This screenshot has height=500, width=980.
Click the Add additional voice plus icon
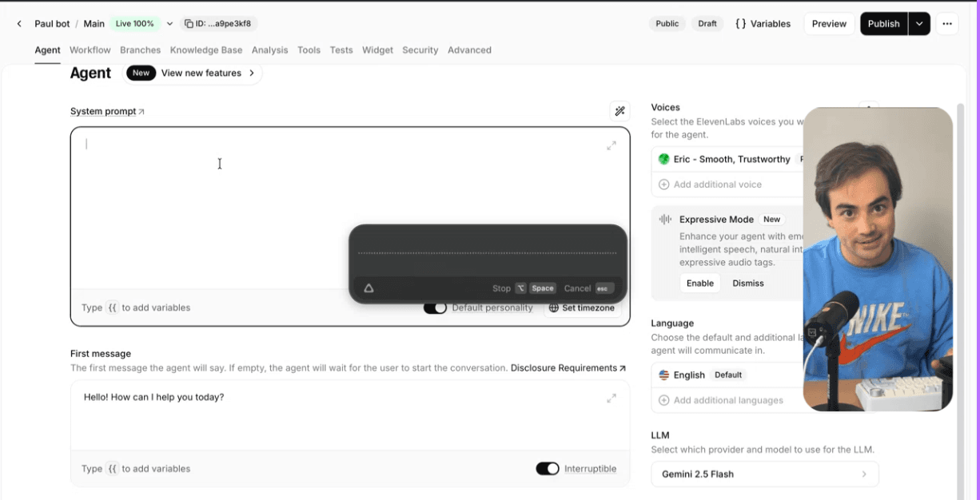663,184
